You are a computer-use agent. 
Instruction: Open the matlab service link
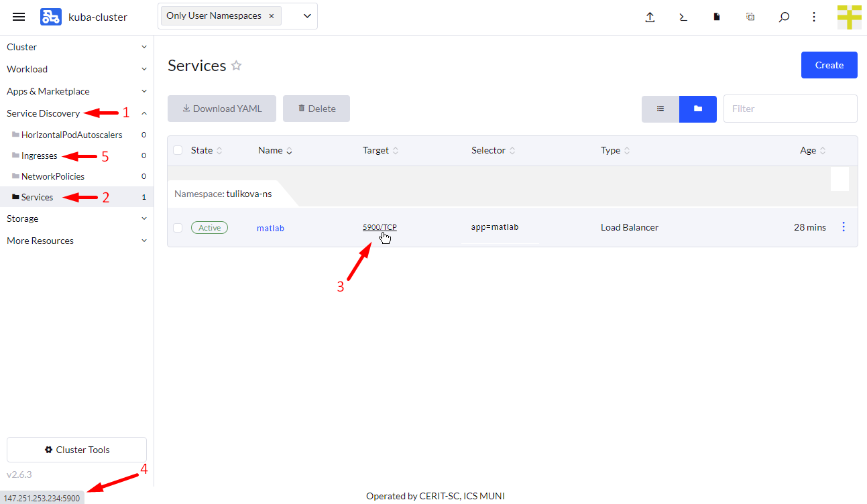point(270,229)
